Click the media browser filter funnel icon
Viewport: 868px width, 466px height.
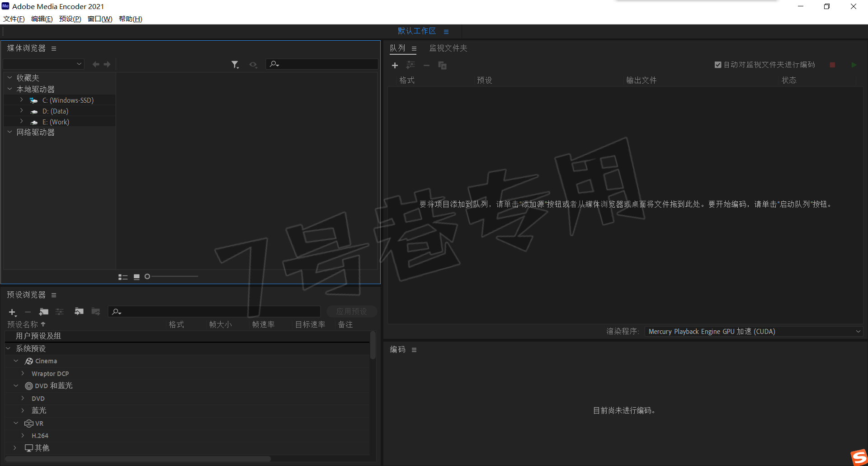coord(235,65)
